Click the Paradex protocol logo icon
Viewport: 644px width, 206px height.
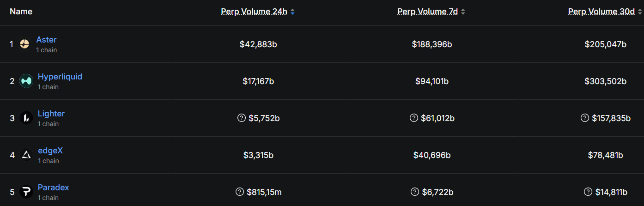click(26, 192)
